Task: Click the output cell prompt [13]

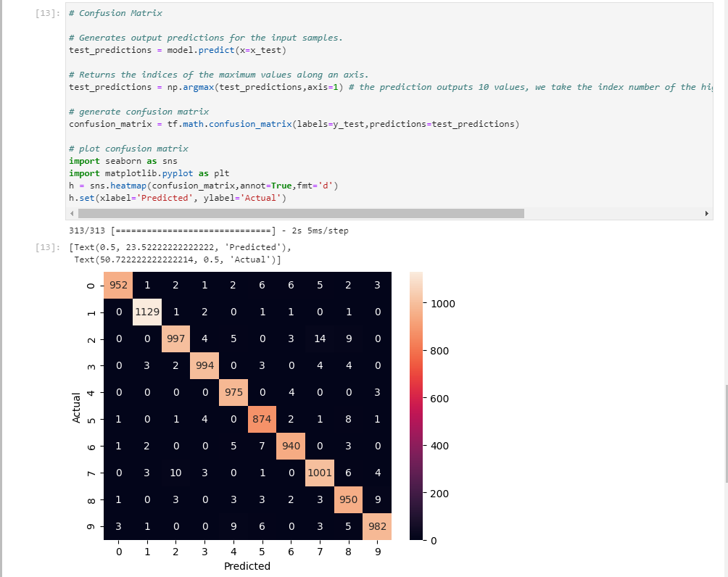Action: [48, 247]
